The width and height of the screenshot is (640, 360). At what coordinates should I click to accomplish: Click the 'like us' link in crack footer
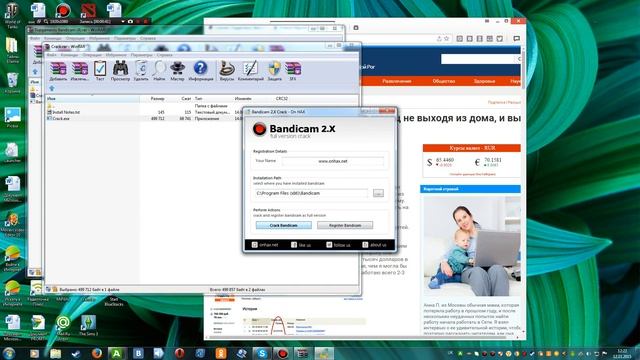(301, 244)
